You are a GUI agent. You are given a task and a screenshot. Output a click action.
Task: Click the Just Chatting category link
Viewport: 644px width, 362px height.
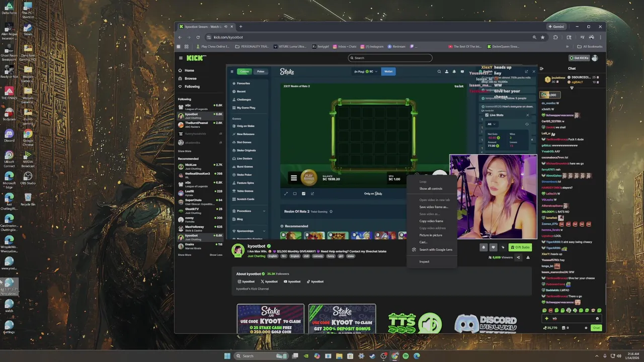pos(256,256)
